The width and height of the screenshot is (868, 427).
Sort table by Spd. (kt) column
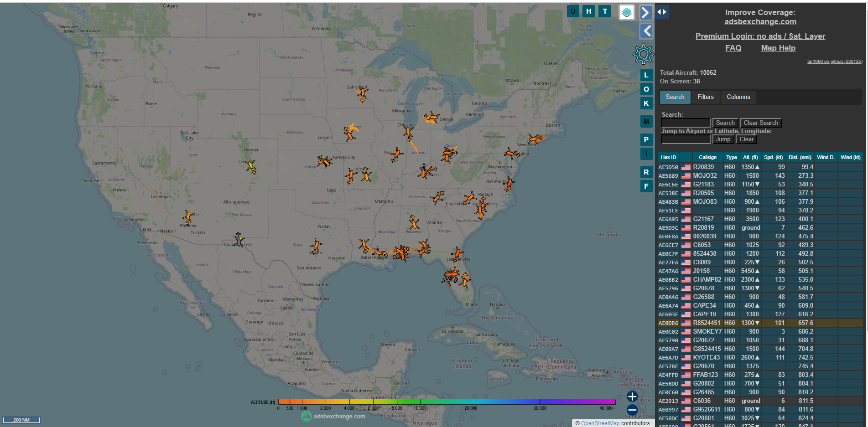coord(773,157)
